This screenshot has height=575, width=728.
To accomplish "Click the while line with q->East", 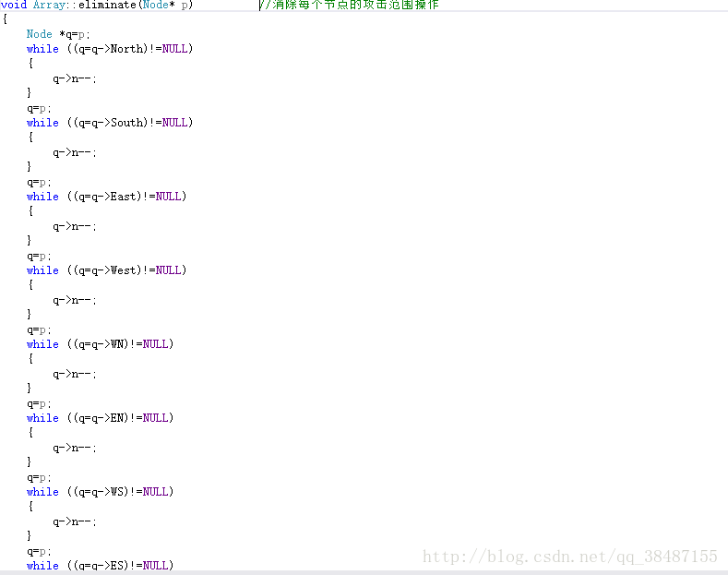I will click(x=106, y=197).
